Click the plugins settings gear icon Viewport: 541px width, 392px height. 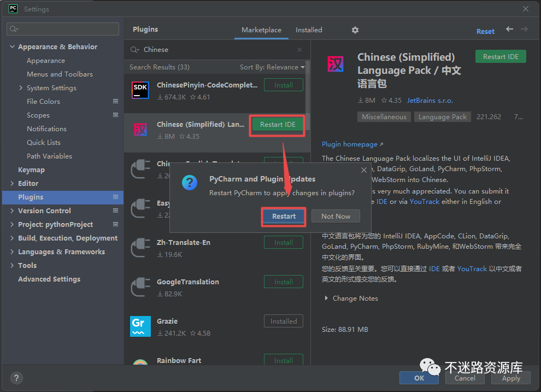355,30
